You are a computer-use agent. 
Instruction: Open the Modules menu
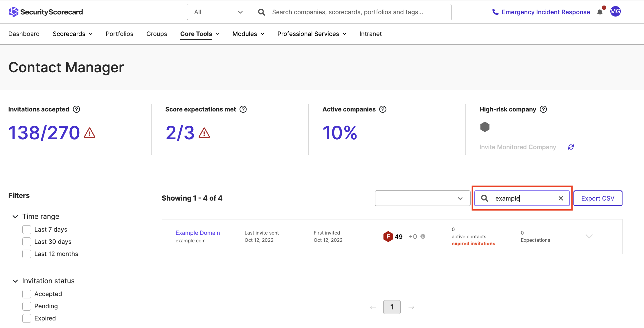coord(249,34)
